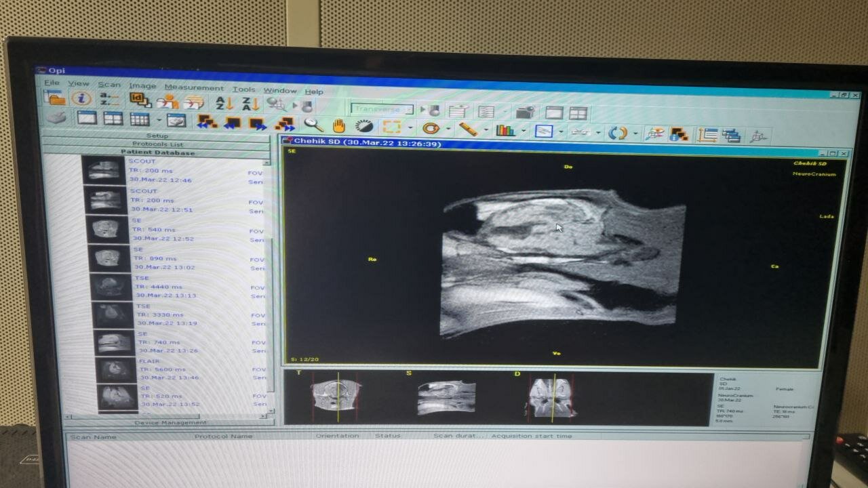Sort descending with the Z-A arrow icon
This screenshot has height=488, width=868.
(250, 104)
